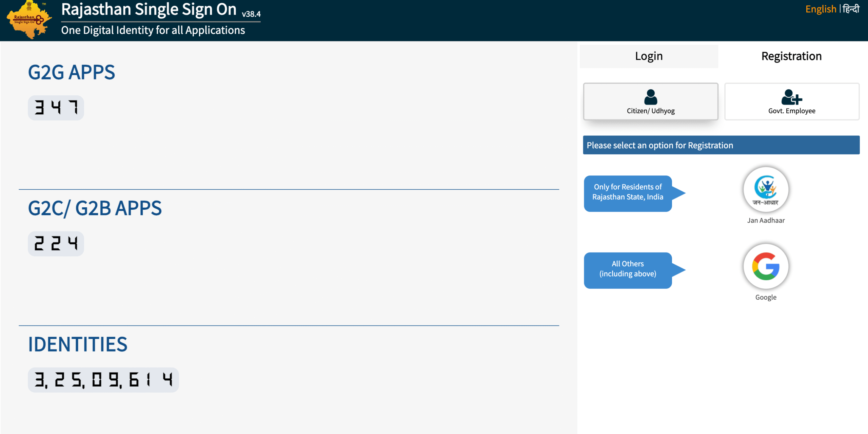Click the Identities counter display

click(x=103, y=380)
